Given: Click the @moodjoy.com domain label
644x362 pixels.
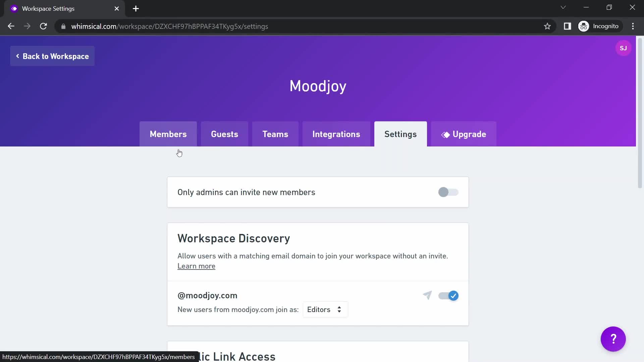Looking at the screenshot, I should pyautogui.click(x=207, y=295).
